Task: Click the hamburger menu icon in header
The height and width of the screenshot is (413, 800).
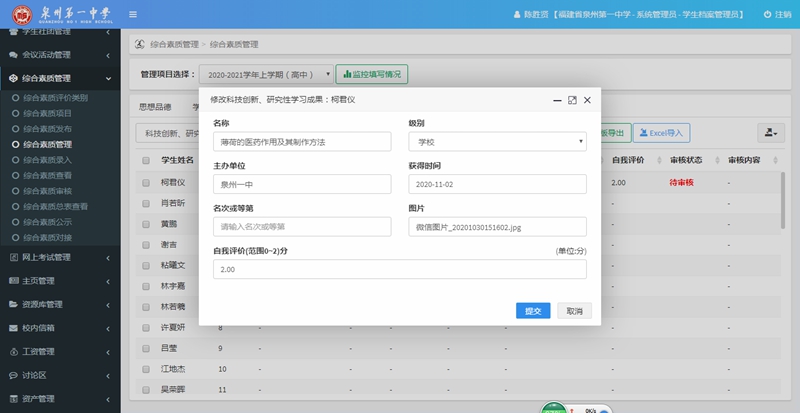Action: [133, 14]
